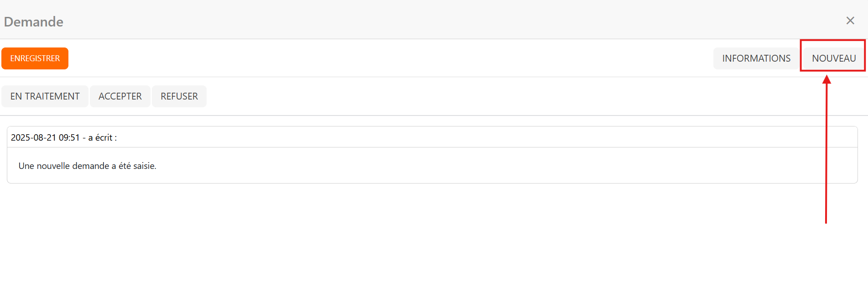Click the message "Une nouvelle demande a été saisie."
The image size is (868, 305).
[x=87, y=166]
